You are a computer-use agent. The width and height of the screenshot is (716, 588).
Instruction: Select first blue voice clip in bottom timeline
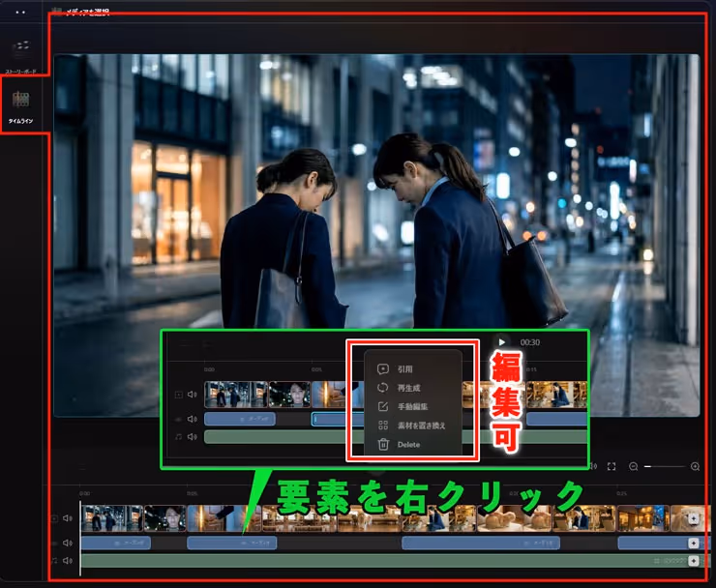coord(116,543)
